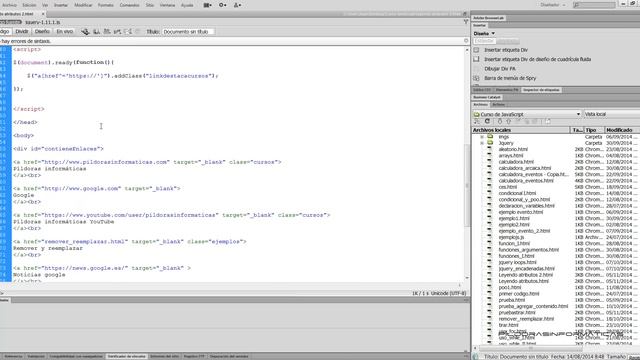Open the Formato menu
Screen dimensions: 640x360
click(106, 5)
